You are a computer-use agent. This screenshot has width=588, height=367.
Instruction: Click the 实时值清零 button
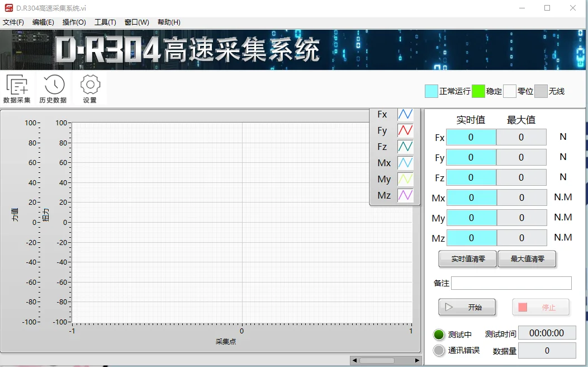[468, 259]
